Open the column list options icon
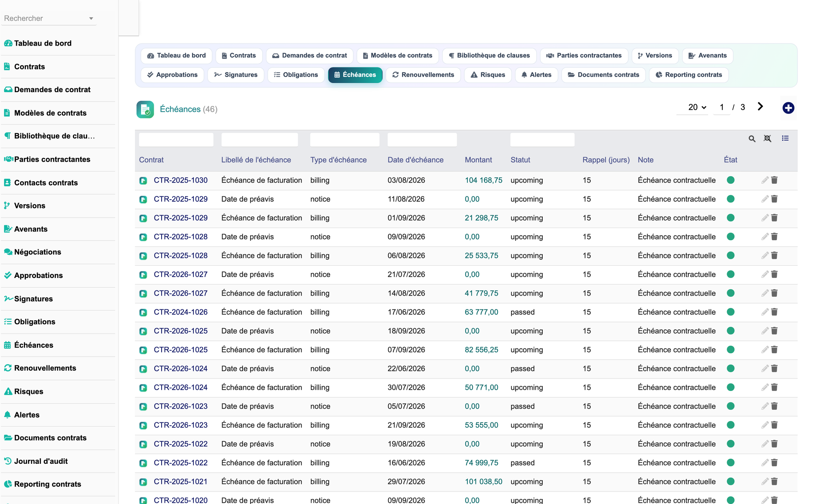Viewport: 815px width, 504px height. coord(785,138)
